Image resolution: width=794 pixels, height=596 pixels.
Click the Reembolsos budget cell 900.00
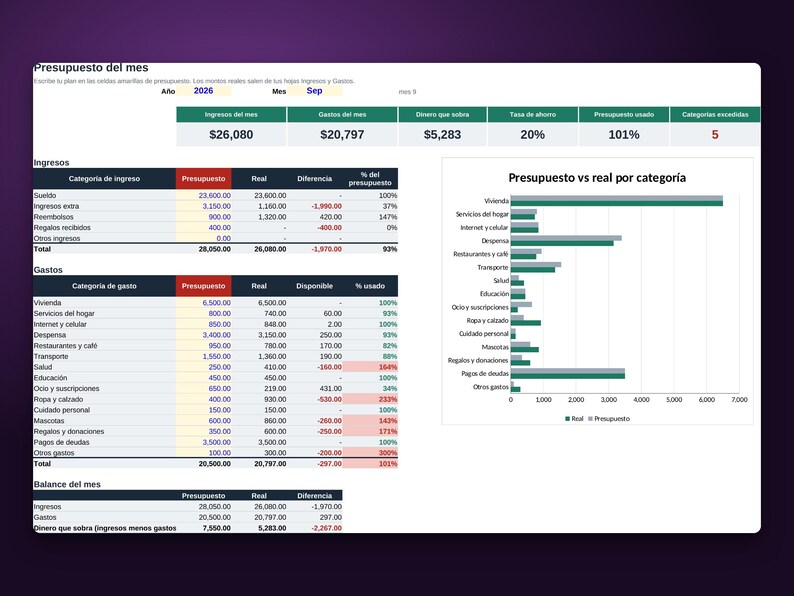tap(204, 217)
